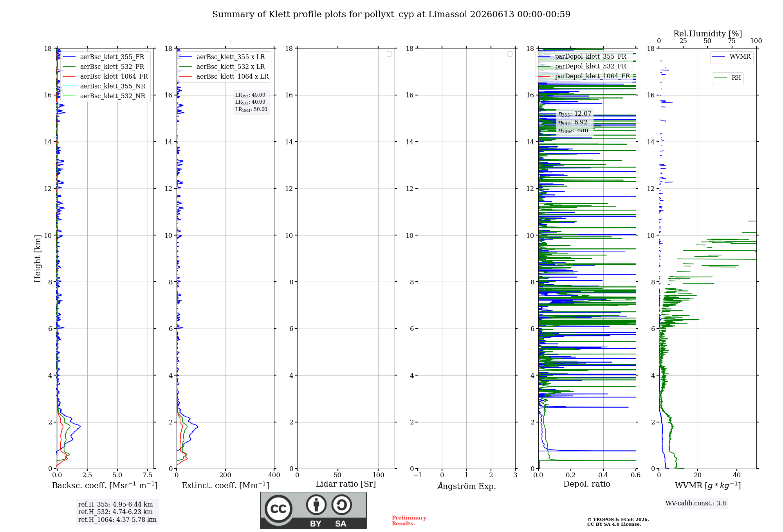Click the Preliminary Results red text
Image resolution: width=783 pixels, height=532 pixels.
409,521
